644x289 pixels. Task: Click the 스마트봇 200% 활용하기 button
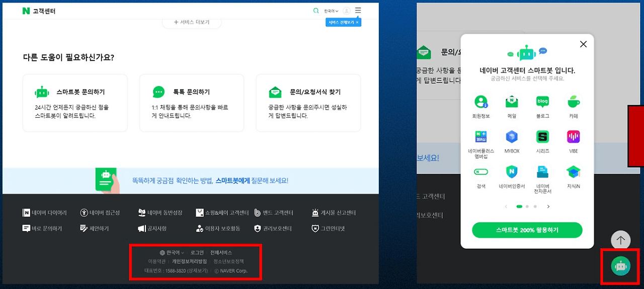tap(527, 230)
